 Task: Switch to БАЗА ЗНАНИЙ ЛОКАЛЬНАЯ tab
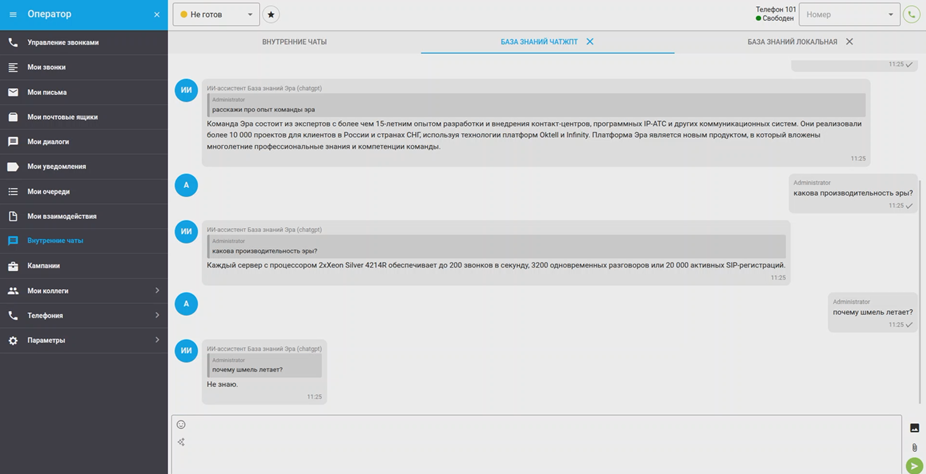pos(792,42)
